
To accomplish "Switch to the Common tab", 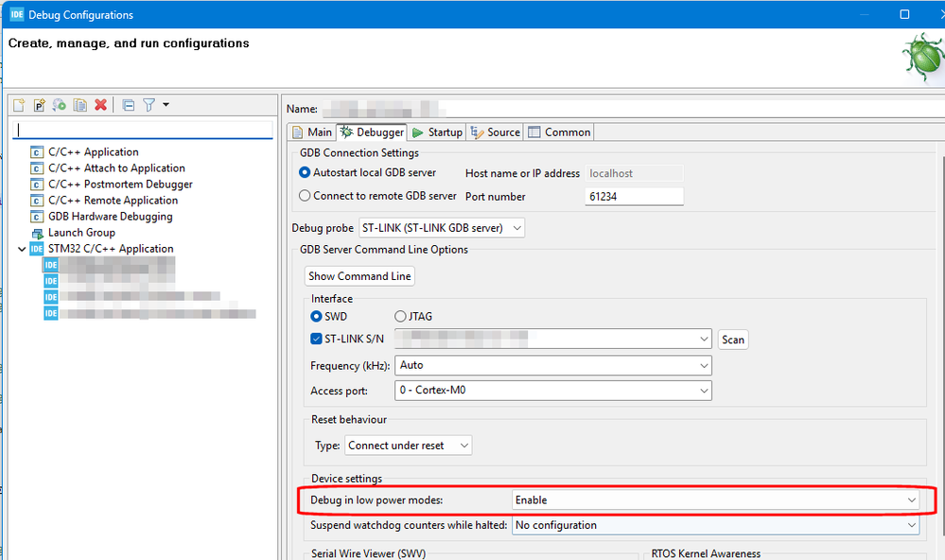I will point(559,132).
